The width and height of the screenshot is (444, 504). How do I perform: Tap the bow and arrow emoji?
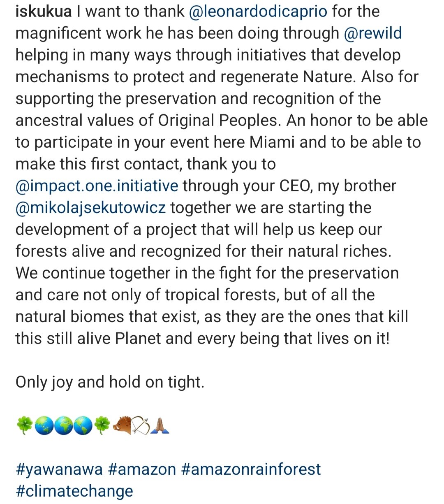[141, 426]
